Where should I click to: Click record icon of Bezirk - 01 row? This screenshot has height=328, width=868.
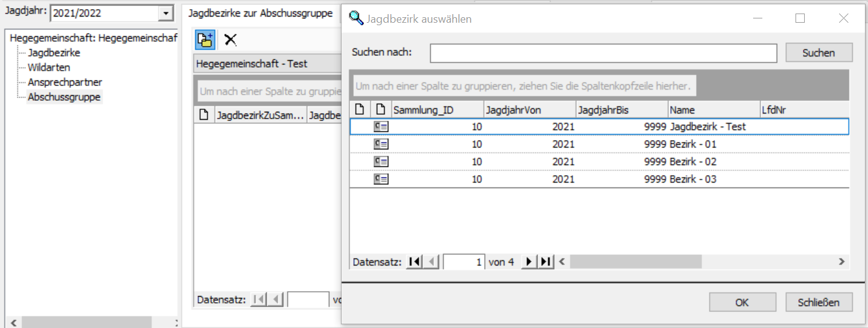click(x=381, y=144)
